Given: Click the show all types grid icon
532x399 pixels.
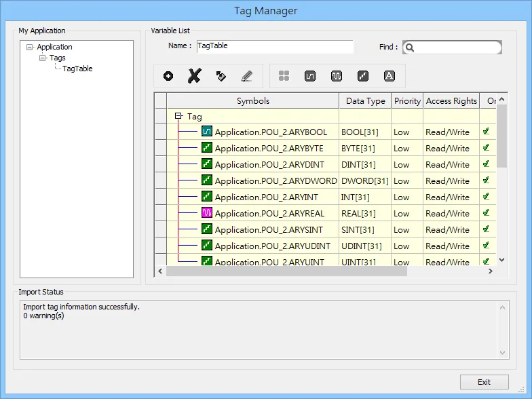Looking at the screenshot, I should 284,76.
